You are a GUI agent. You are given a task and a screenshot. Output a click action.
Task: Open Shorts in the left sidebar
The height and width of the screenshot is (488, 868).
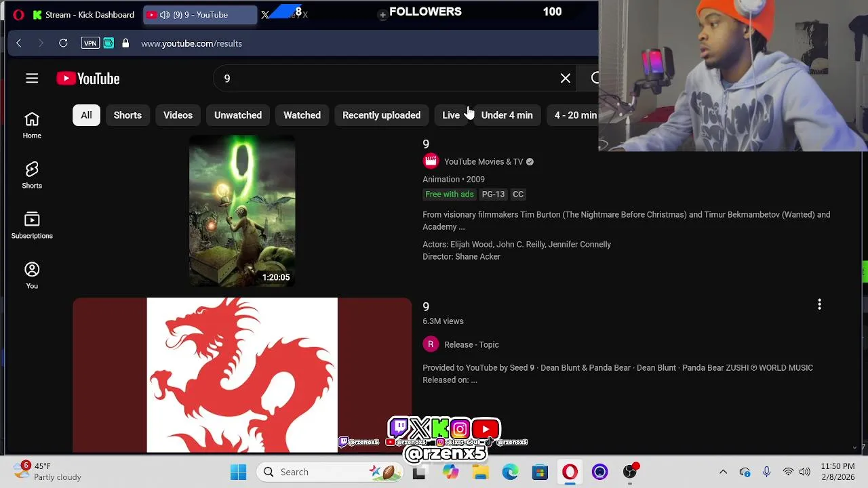pos(32,176)
